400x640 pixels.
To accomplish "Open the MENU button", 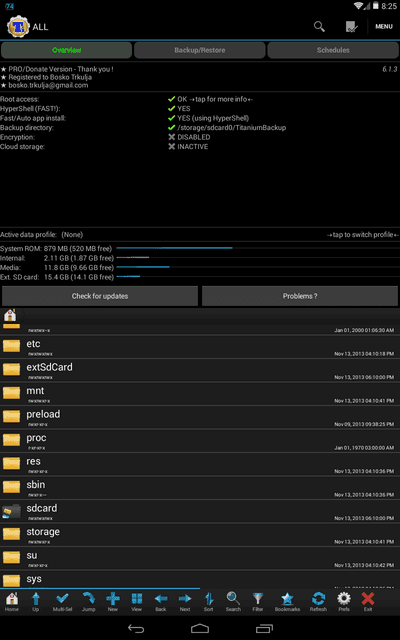I will click(384, 27).
